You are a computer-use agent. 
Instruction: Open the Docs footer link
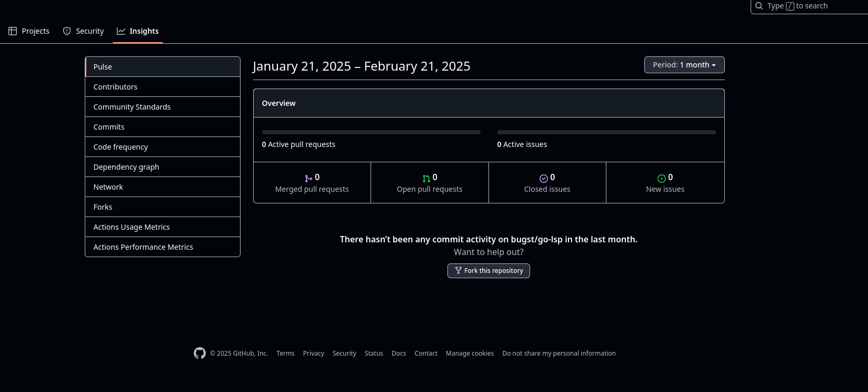pyautogui.click(x=399, y=354)
